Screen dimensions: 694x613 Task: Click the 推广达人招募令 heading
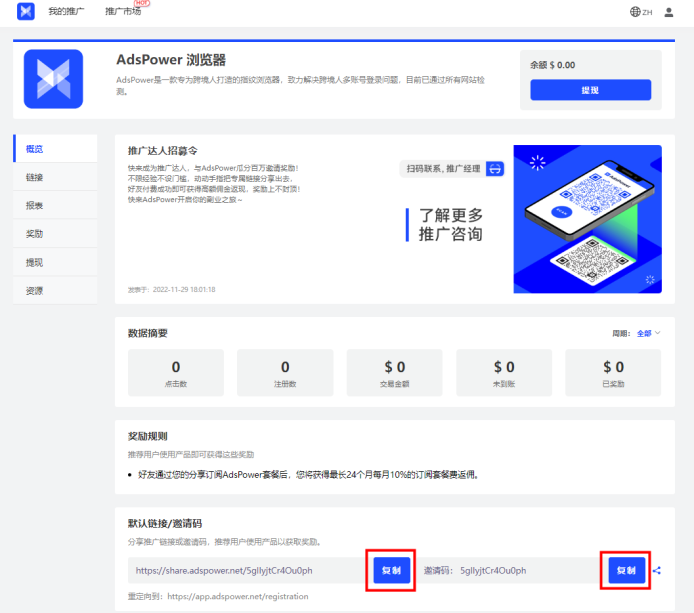[x=162, y=151]
